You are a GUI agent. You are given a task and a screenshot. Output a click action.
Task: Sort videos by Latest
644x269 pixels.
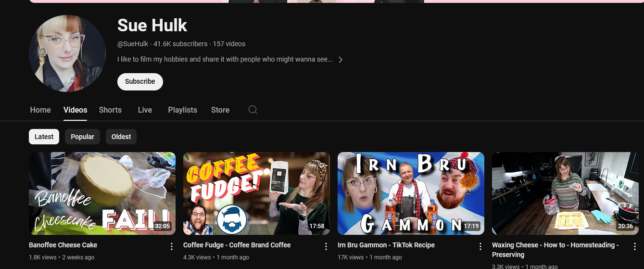pyautogui.click(x=44, y=137)
